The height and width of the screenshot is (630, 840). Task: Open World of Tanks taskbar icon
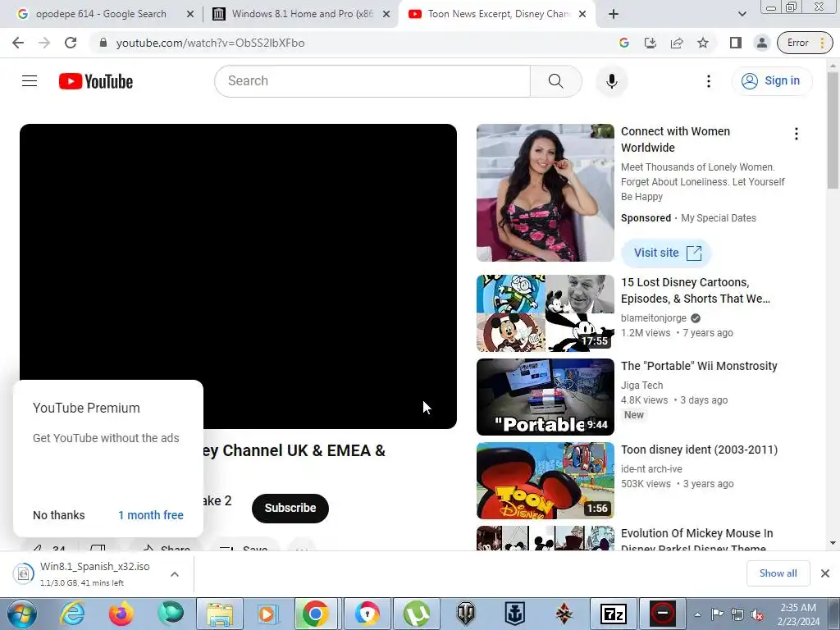tap(466, 614)
